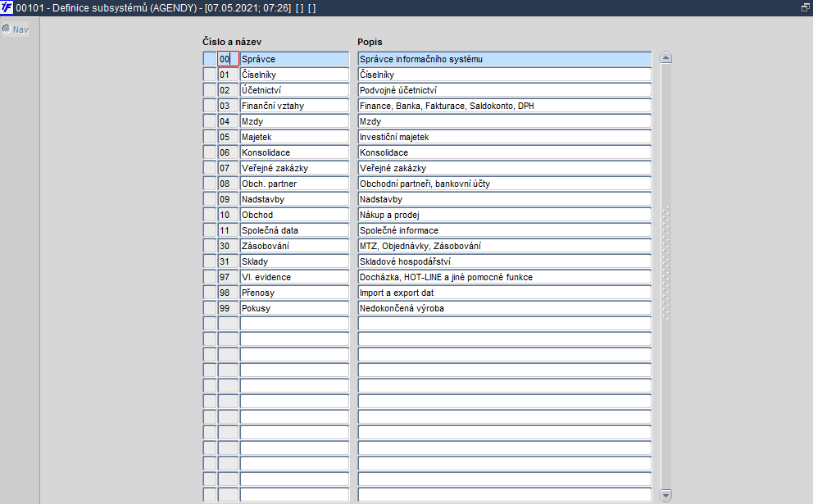Click the number field 10
Viewport: 813px width, 504px height.
pyautogui.click(x=228, y=214)
